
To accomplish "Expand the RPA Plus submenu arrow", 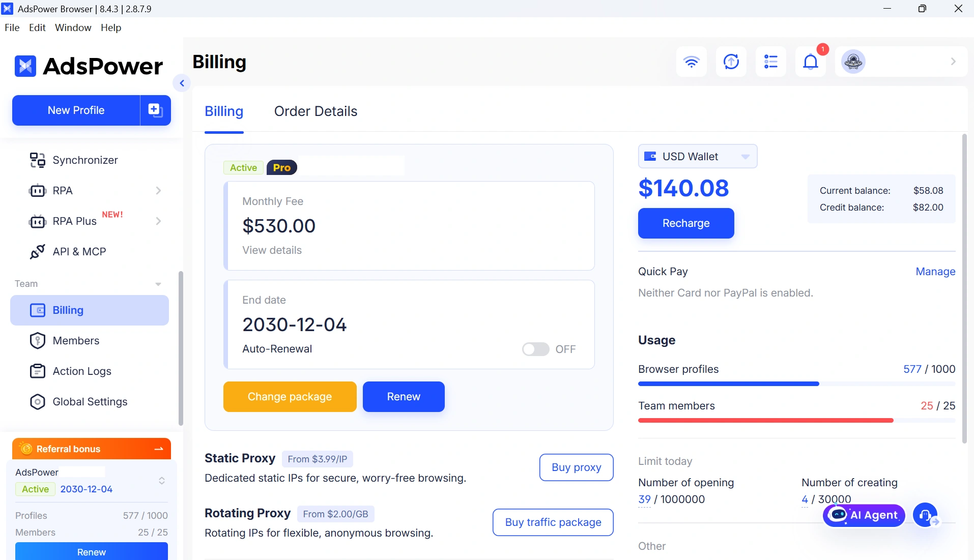I will pos(158,221).
